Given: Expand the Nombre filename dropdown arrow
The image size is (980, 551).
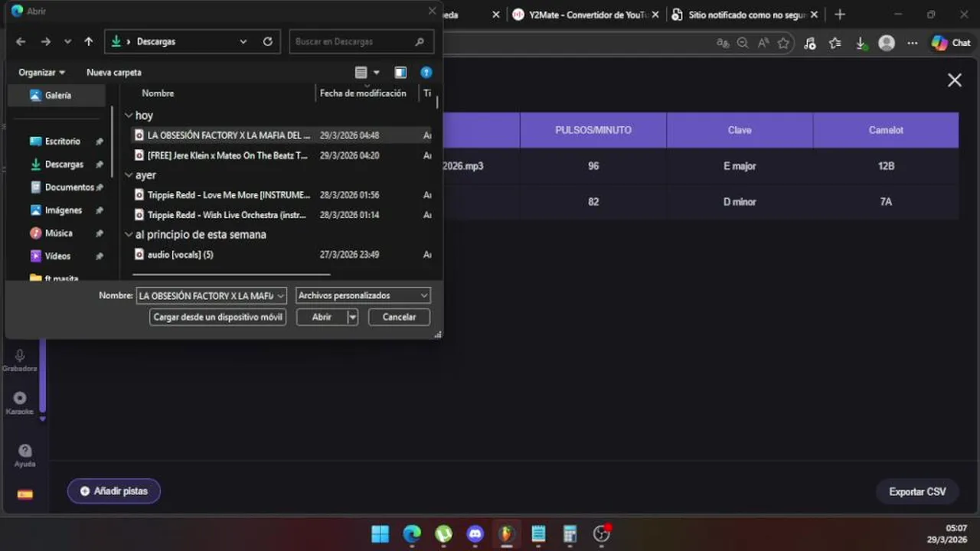Looking at the screenshot, I should pos(280,295).
